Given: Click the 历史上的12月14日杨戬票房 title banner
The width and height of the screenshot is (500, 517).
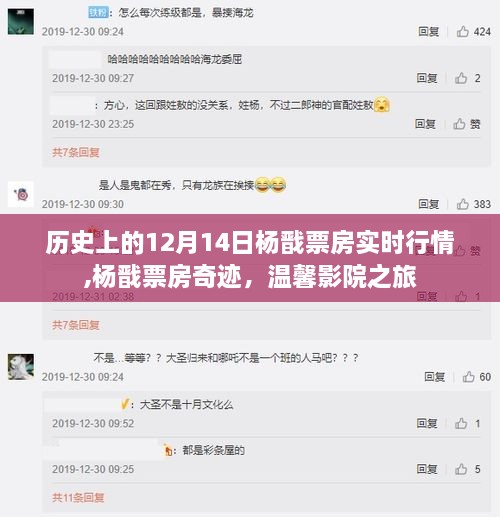Looking at the screenshot, I should pyautogui.click(x=250, y=258).
